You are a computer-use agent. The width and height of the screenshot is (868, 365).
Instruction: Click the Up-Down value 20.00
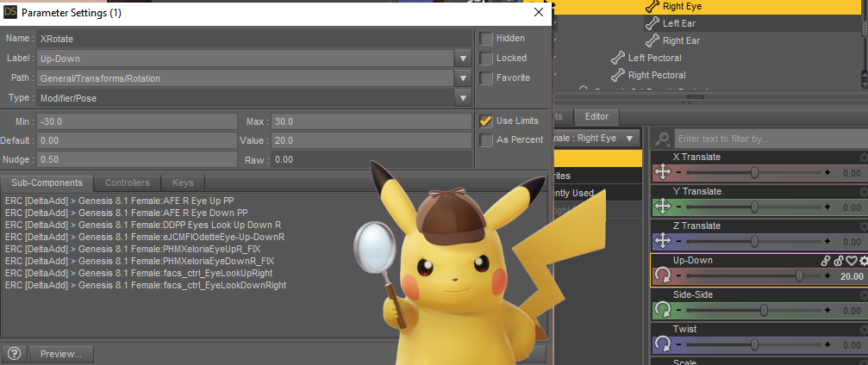tap(852, 276)
